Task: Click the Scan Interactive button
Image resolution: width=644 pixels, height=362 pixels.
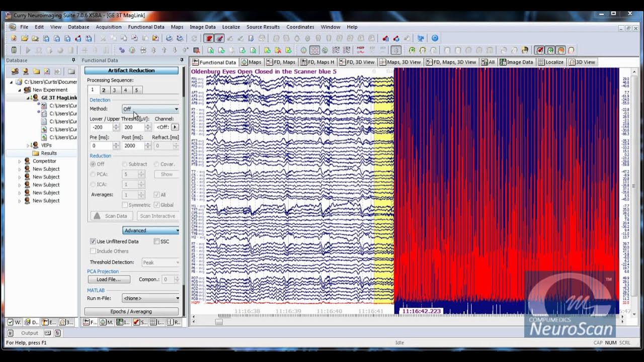Action: (x=157, y=216)
